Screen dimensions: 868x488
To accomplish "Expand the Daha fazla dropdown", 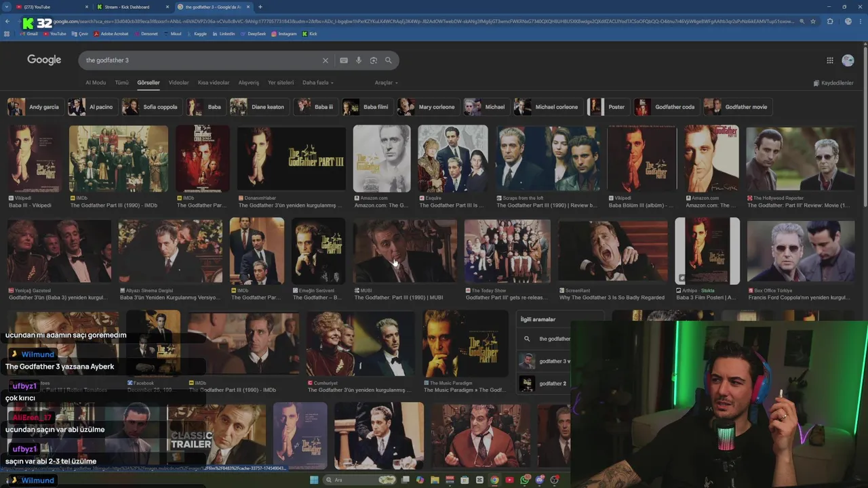I will pyautogui.click(x=318, y=83).
